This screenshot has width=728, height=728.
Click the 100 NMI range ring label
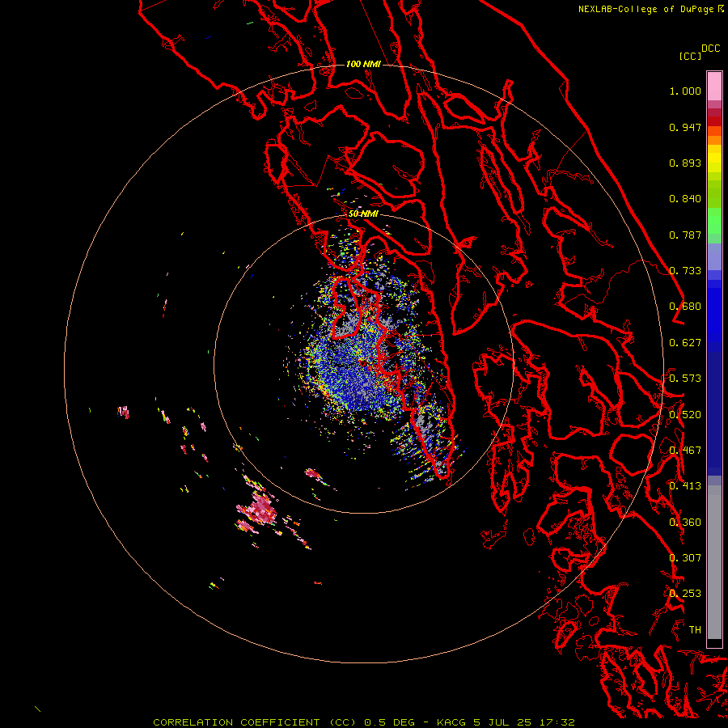(x=363, y=64)
